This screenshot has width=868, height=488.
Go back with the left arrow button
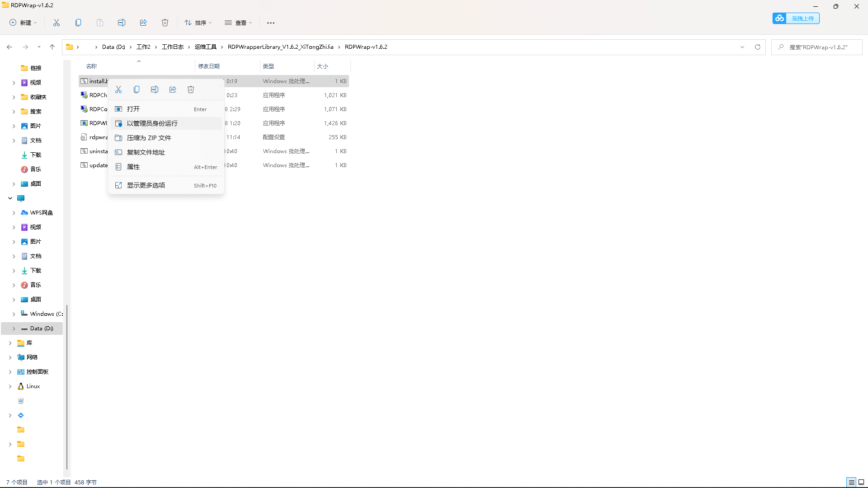coord(9,47)
